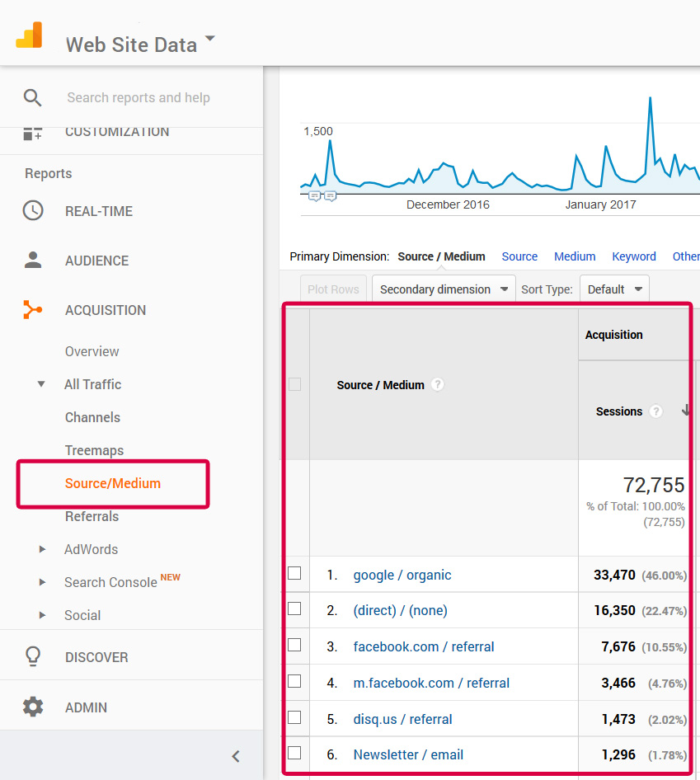700x780 pixels.
Task: Select the Audience person icon
Action: click(32, 261)
